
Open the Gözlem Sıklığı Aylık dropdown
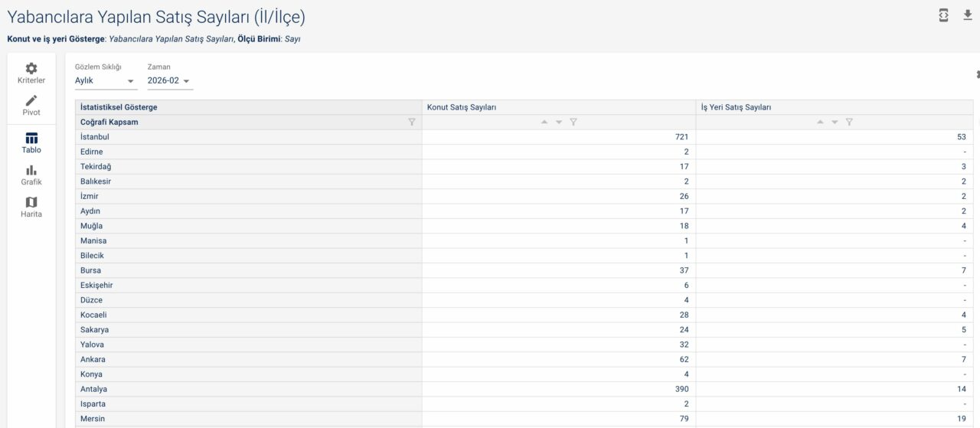click(105, 80)
